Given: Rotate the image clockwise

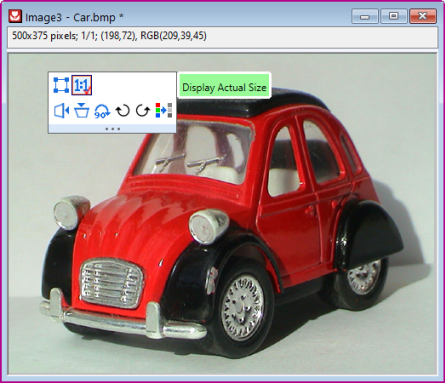Looking at the screenshot, I should point(143,111).
